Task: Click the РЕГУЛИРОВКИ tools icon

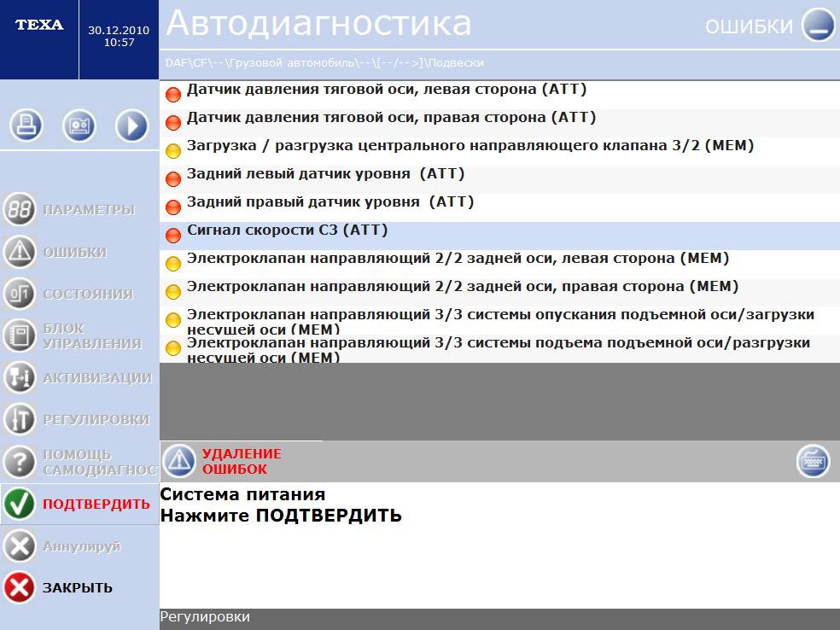Action: [x=20, y=419]
